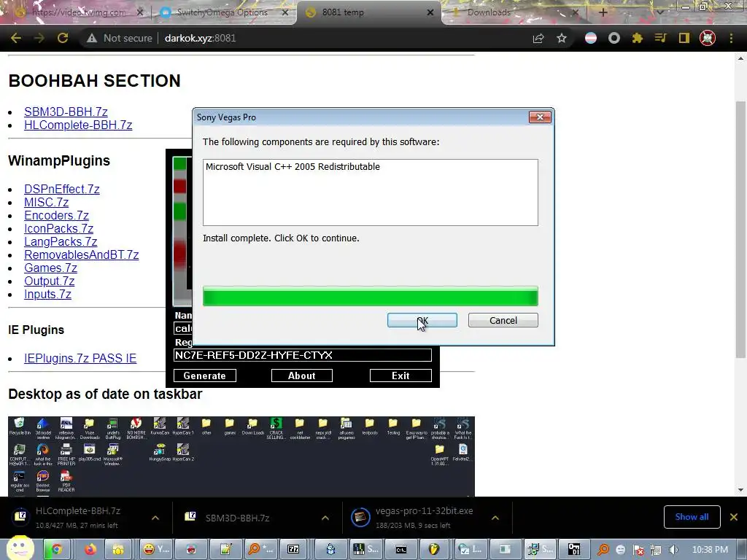Click the taskbar clock showing 10:38 PM
The height and width of the screenshot is (560, 747).
coord(710,550)
